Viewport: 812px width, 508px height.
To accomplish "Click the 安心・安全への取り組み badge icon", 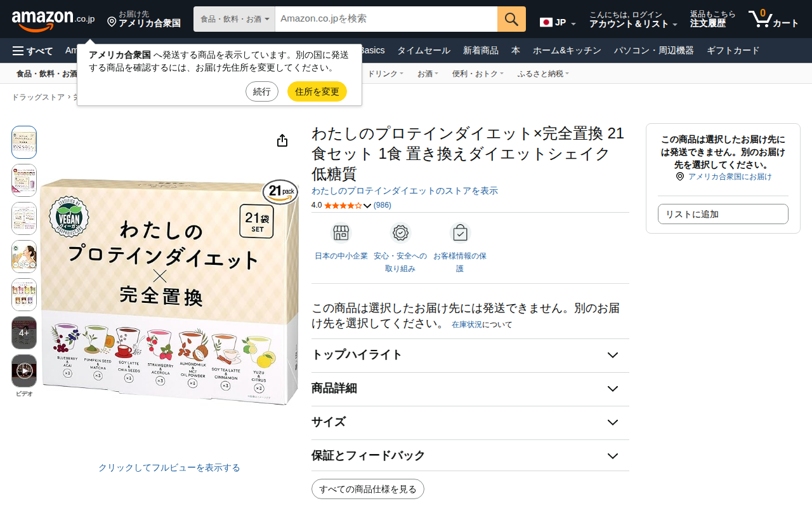I will pos(400,233).
